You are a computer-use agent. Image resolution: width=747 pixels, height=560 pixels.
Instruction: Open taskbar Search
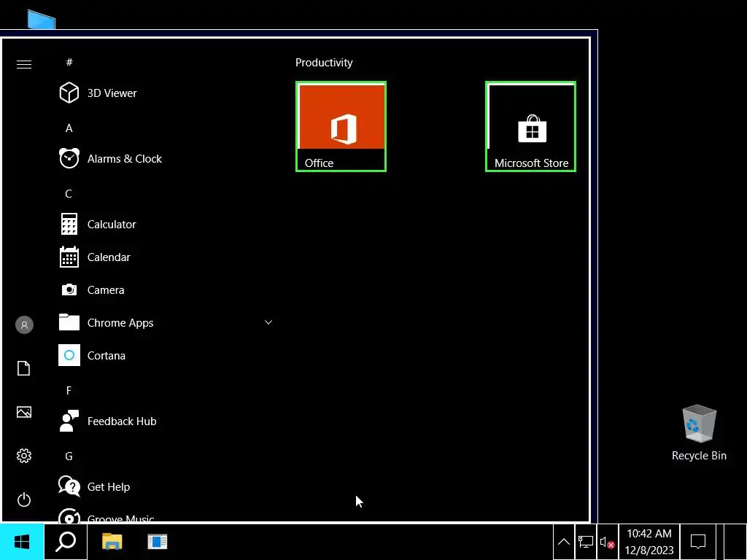pos(66,542)
